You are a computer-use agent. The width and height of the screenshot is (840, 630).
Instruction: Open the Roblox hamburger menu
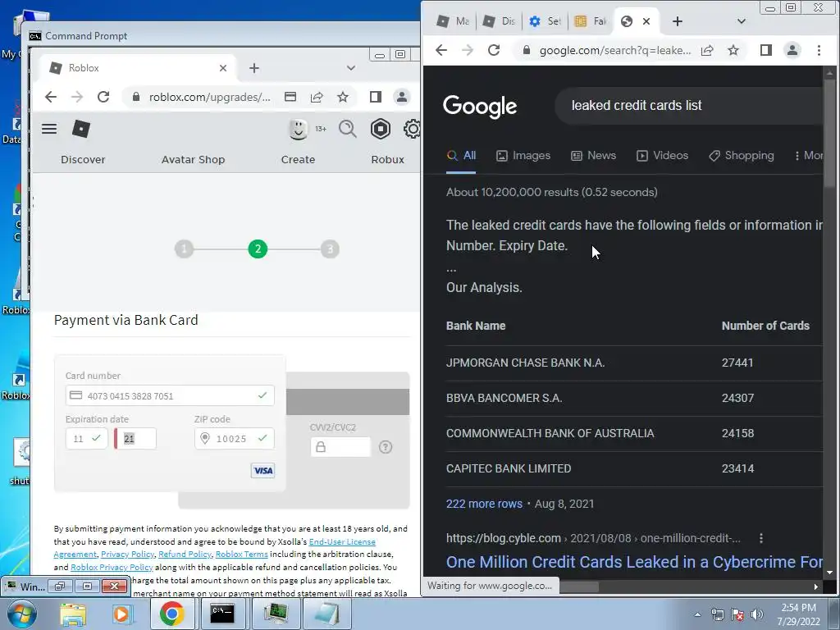coord(49,129)
